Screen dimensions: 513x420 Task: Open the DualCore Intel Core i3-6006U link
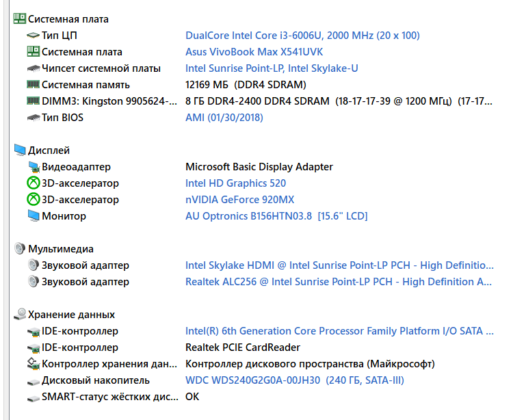302,36
